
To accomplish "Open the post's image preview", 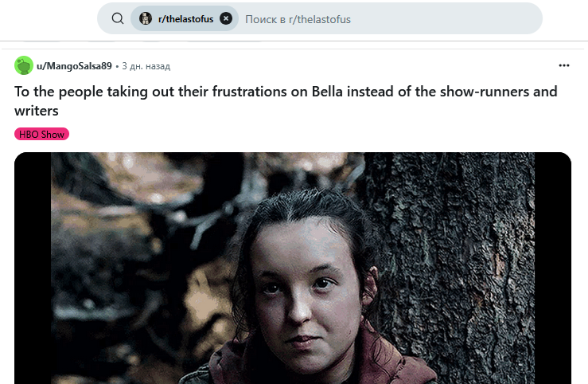I will tap(293, 268).
